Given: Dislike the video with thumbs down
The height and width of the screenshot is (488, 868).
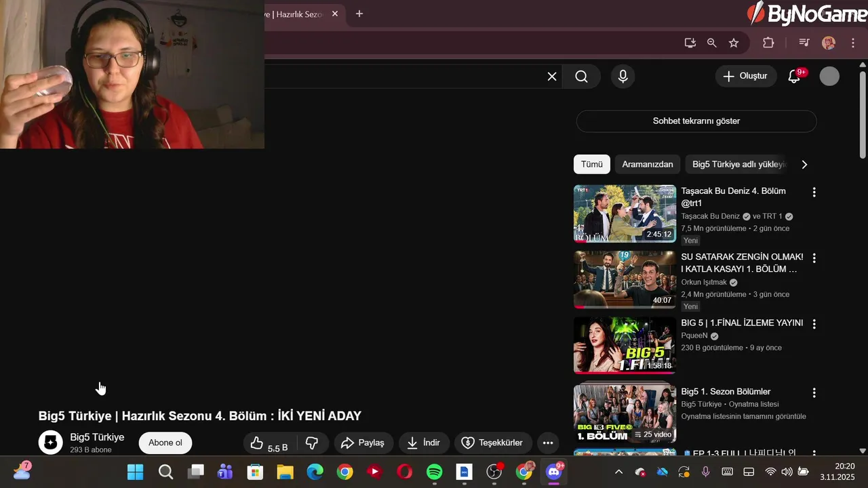Looking at the screenshot, I should [313, 443].
